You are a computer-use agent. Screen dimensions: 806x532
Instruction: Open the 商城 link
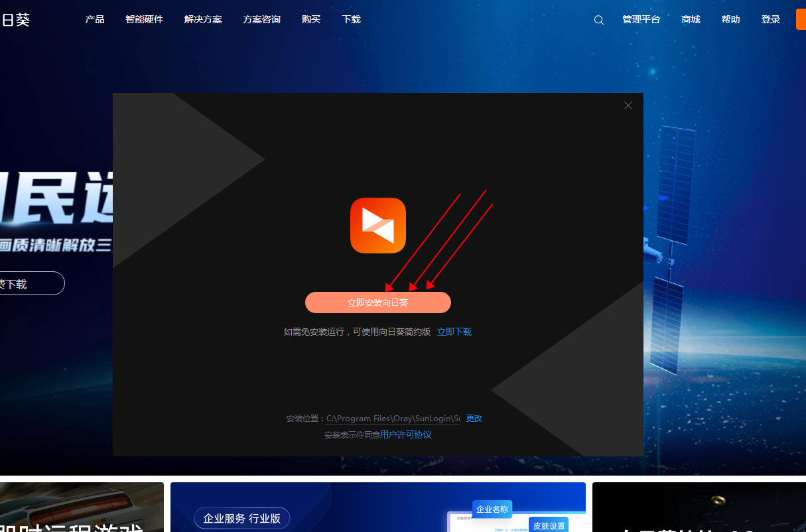tap(691, 20)
